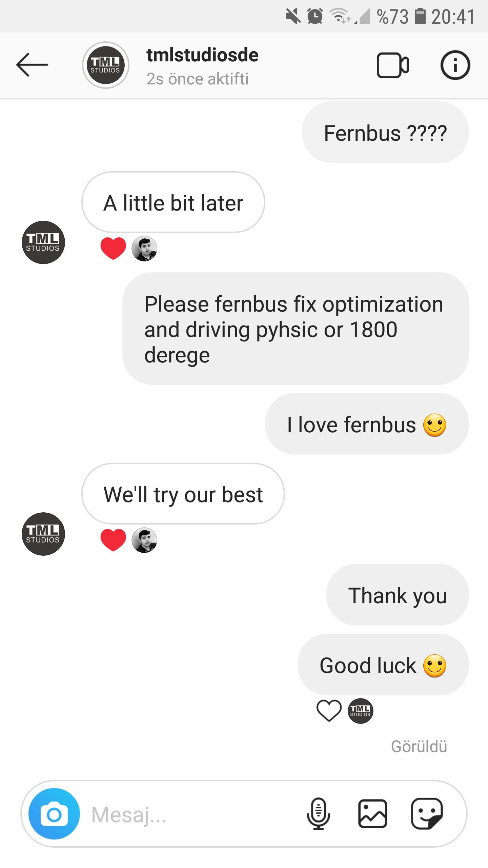Select the 'I love fernbus' message bubble
Viewport: 488px width, 868px height.
[x=367, y=424]
